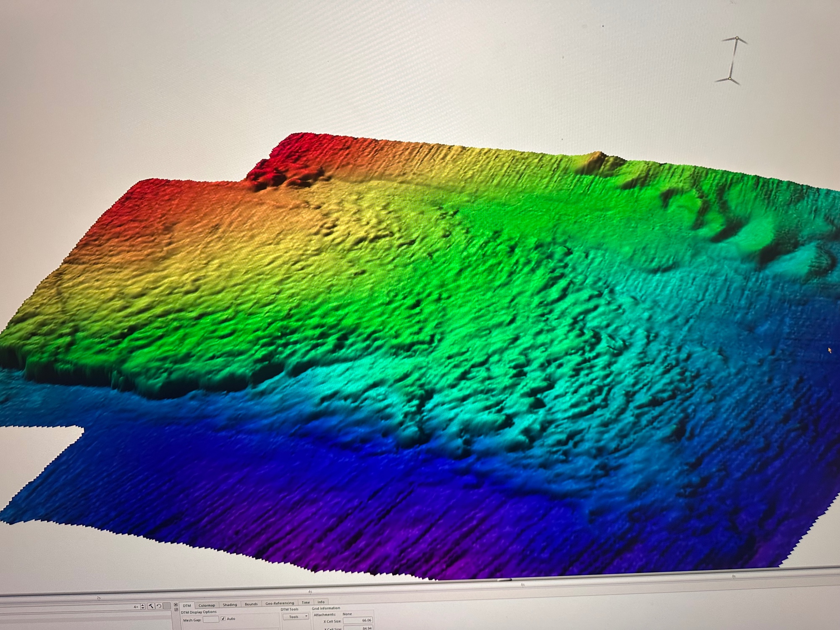Select the Bounds tab
Viewport: 840px width, 630px height.
[251, 604]
